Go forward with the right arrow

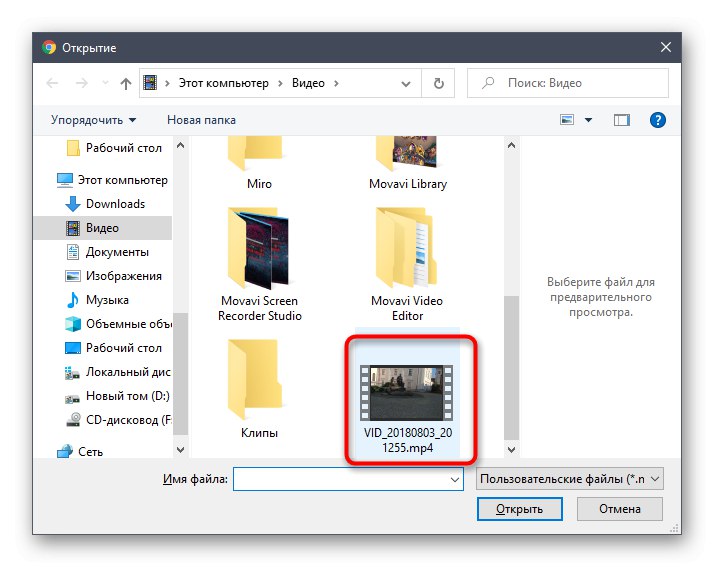tap(82, 83)
